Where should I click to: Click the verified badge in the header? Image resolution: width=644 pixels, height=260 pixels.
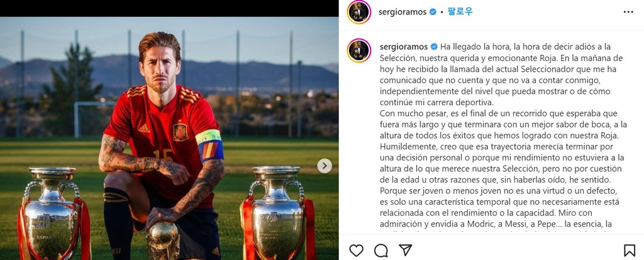(x=433, y=12)
